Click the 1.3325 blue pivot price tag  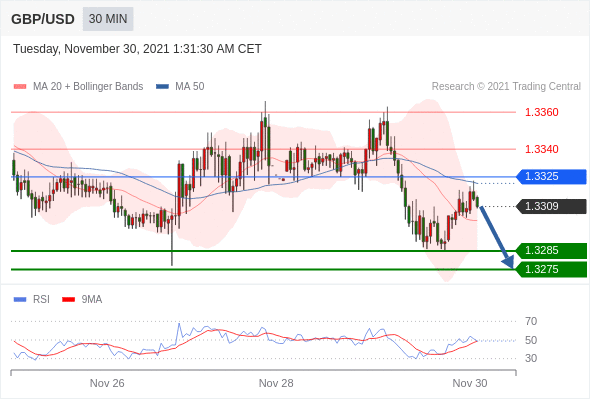[551, 176]
